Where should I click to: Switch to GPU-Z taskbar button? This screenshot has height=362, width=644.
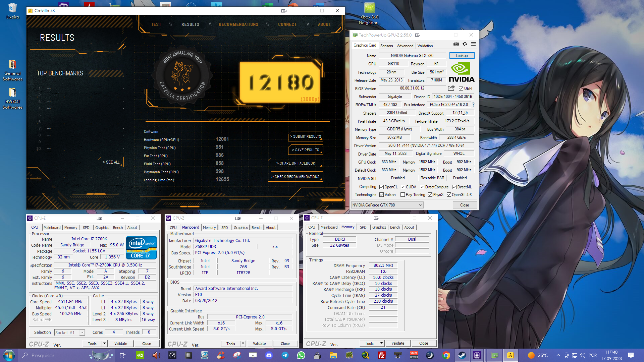494,355
